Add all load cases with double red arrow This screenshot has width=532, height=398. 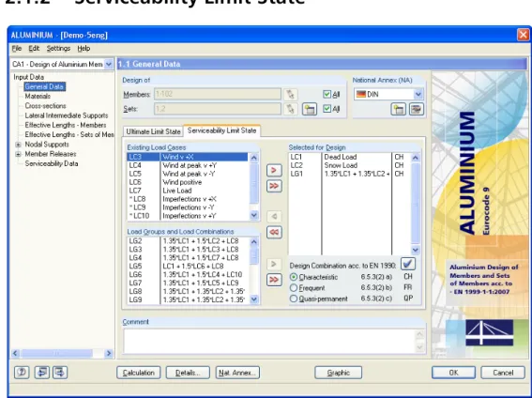(274, 186)
